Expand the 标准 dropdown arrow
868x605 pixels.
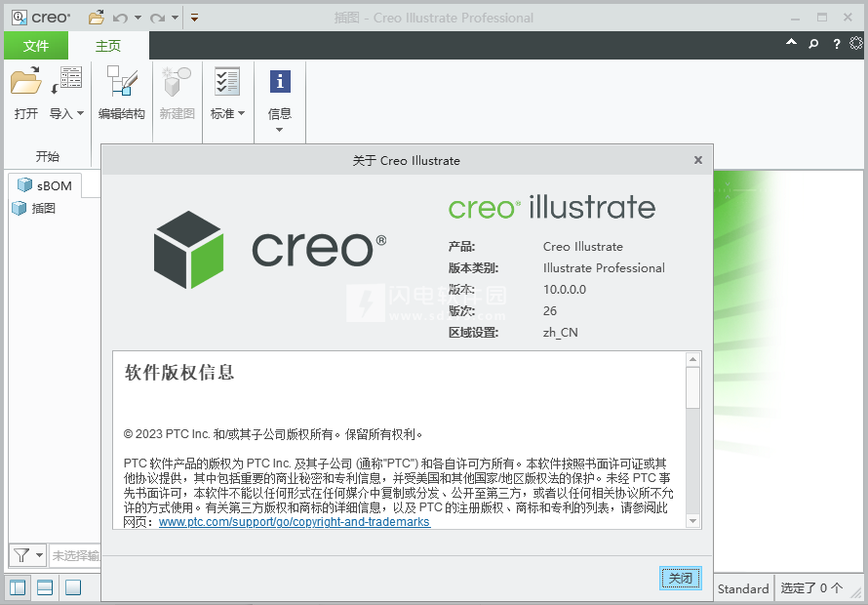click(x=241, y=113)
